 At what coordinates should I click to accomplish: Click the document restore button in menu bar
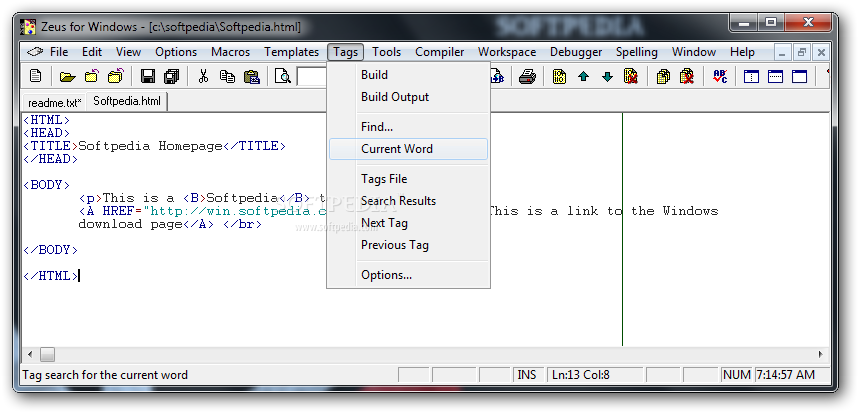coord(802,53)
